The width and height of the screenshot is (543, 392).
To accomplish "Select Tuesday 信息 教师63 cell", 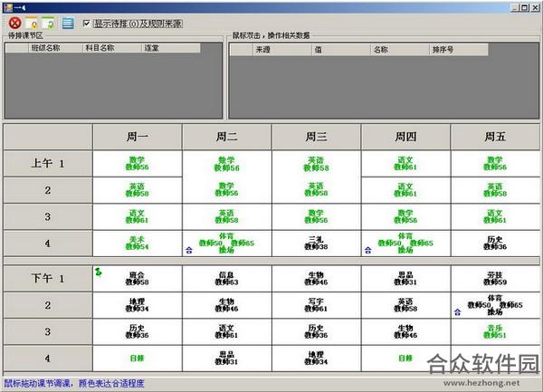I will coord(227,279).
